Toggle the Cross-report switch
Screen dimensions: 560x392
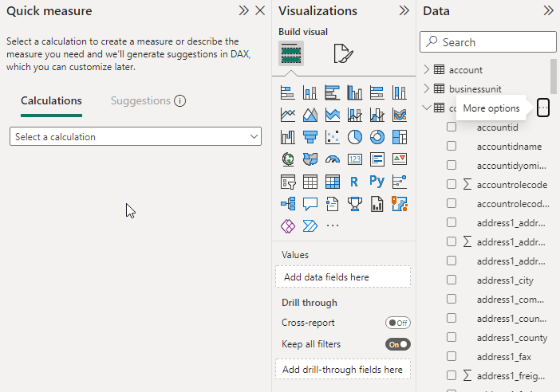point(397,323)
